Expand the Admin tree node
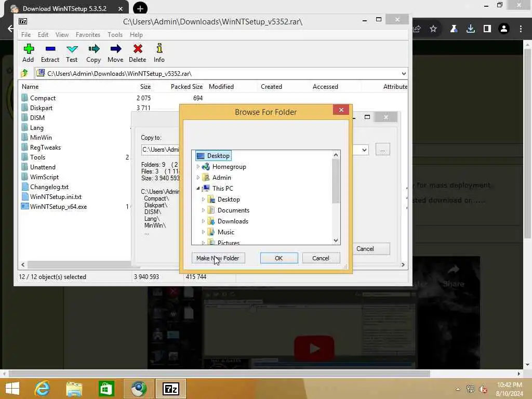This screenshot has width=532, height=399. 198,178
